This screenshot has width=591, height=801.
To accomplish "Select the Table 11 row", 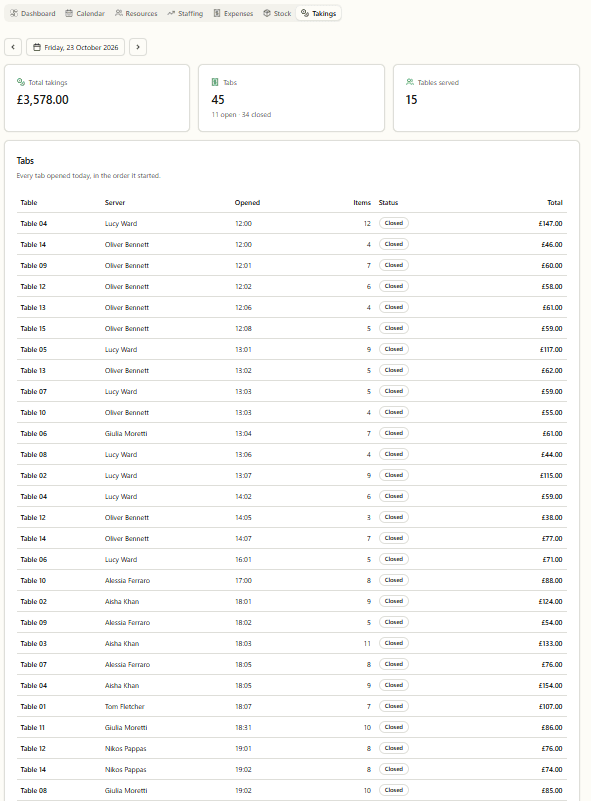I will coord(292,727).
